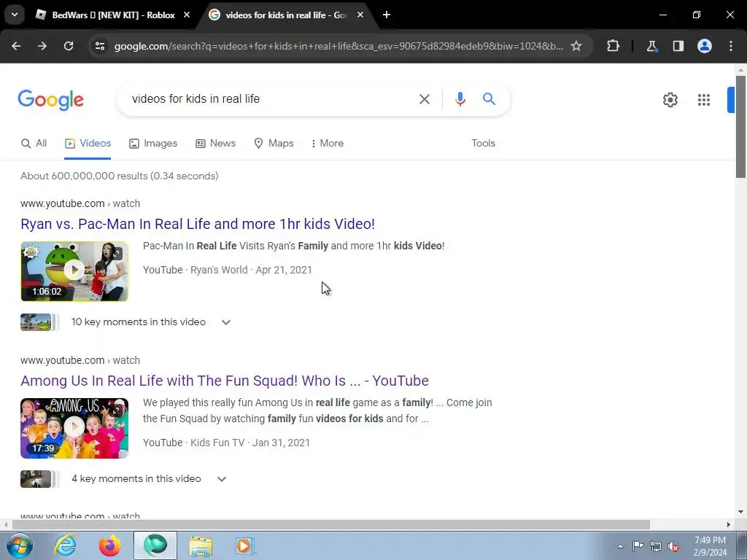Image resolution: width=747 pixels, height=560 pixels.
Task: Click the muted volume tray icon
Action: [673, 546]
